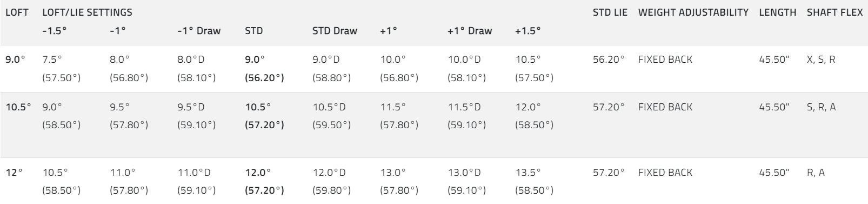Select the LOFT/LIE SETTINGS header
The width and height of the screenshot is (868, 204).
tap(87, 12)
